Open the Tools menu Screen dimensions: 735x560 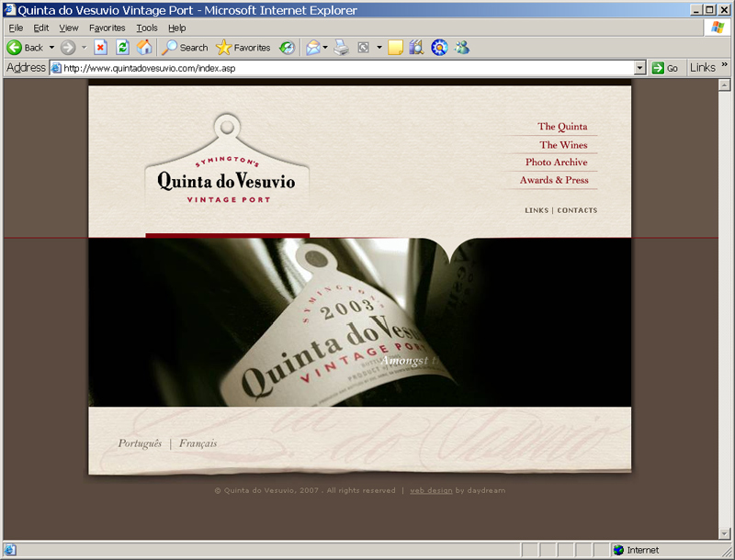(x=147, y=28)
